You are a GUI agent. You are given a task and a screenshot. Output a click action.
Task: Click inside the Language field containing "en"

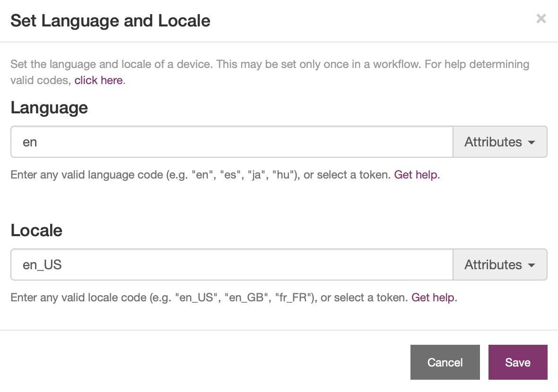[232, 142]
